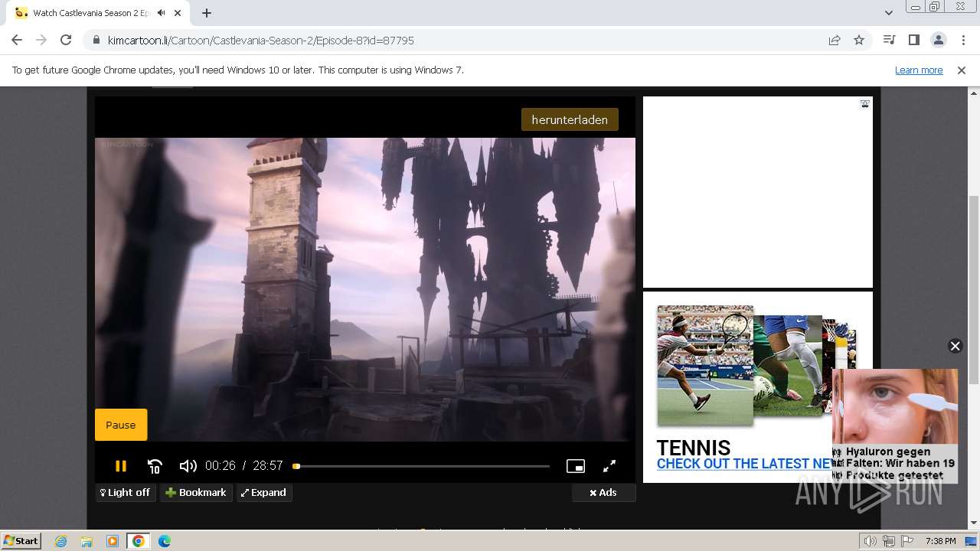The image size is (980, 551).
Task: Rewind video 10 seconds
Action: pos(155,465)
